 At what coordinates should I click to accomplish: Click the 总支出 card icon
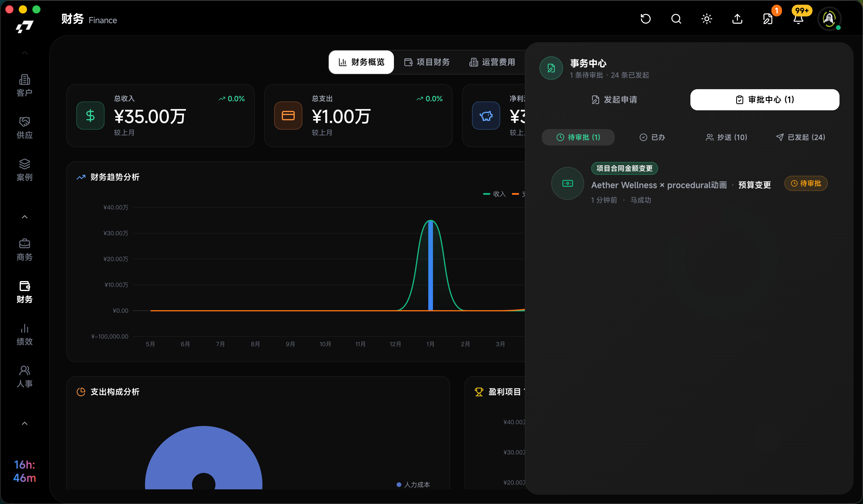pos(288,116)
